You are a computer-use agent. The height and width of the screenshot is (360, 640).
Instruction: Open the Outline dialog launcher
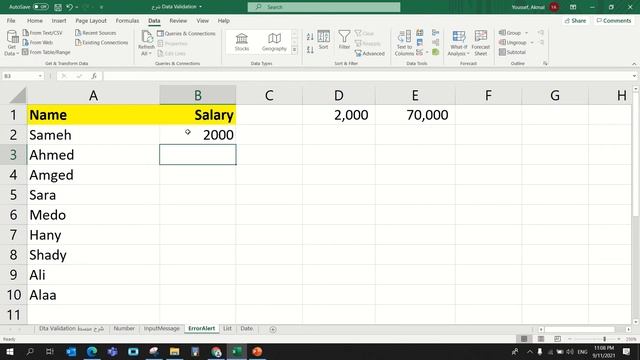(545, 64)
